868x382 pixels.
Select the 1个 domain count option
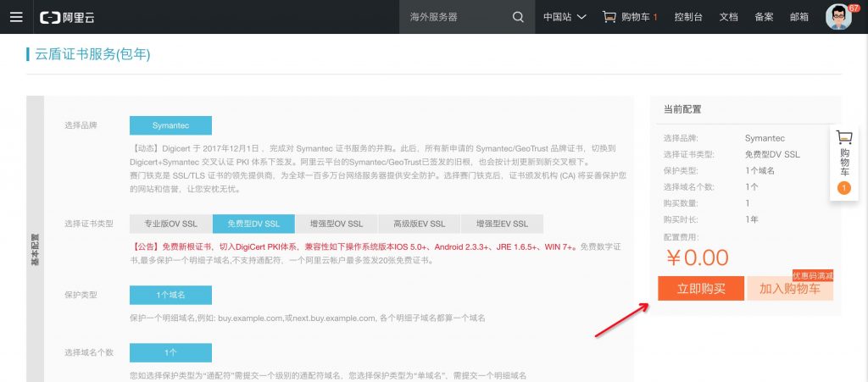pos(170,352)
